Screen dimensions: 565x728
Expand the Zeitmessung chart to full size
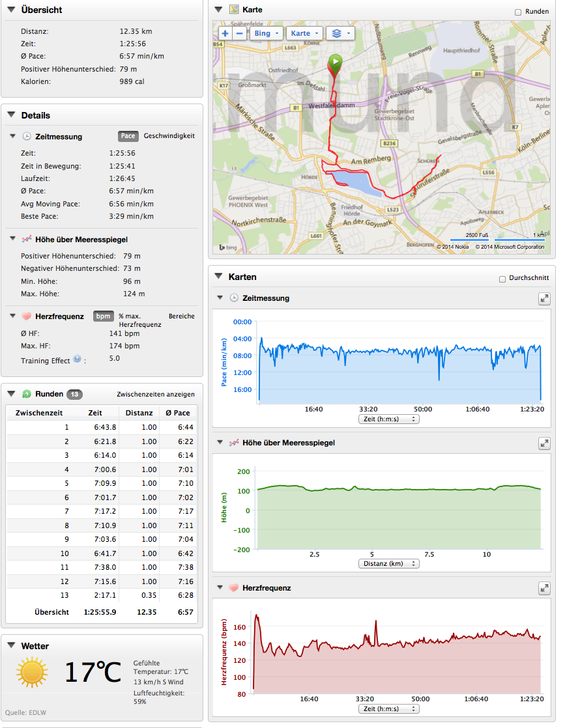pyautogui.click(x=544, y=298)
